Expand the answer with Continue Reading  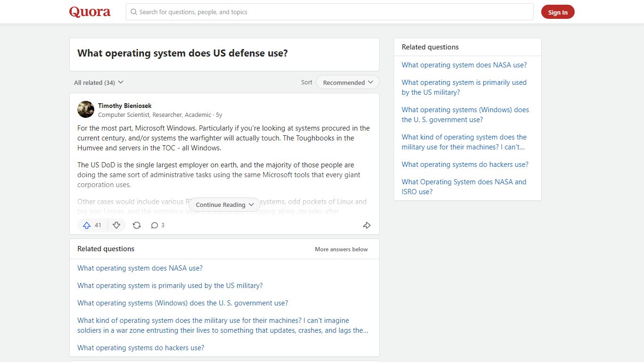pyautogui.click(x=224, y=205)
